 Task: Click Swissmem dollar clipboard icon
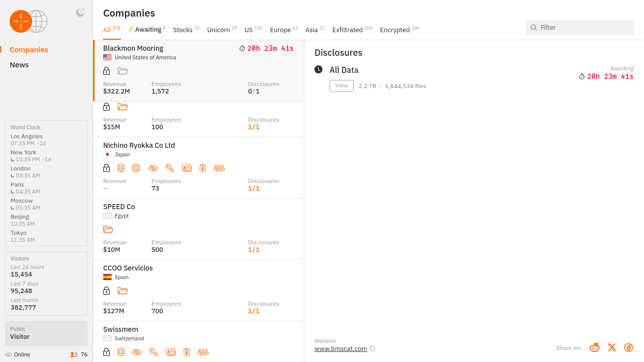coord(187,352)
